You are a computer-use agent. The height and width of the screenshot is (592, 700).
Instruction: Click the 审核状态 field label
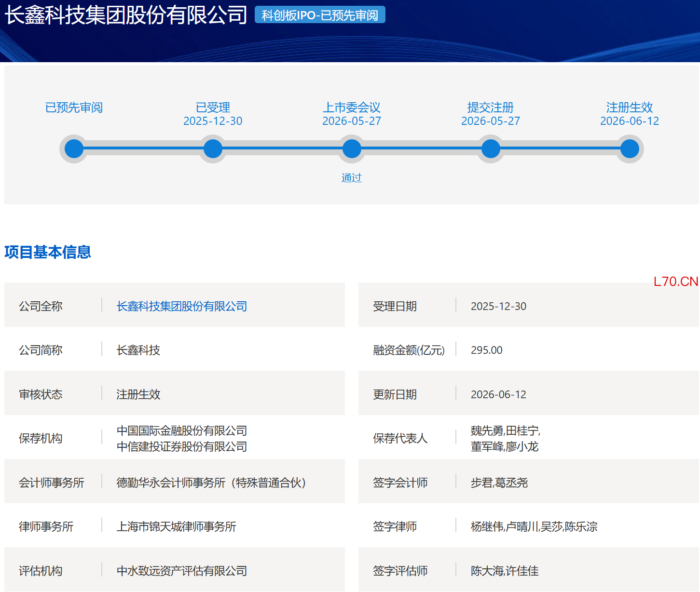[x=41, y=394]
